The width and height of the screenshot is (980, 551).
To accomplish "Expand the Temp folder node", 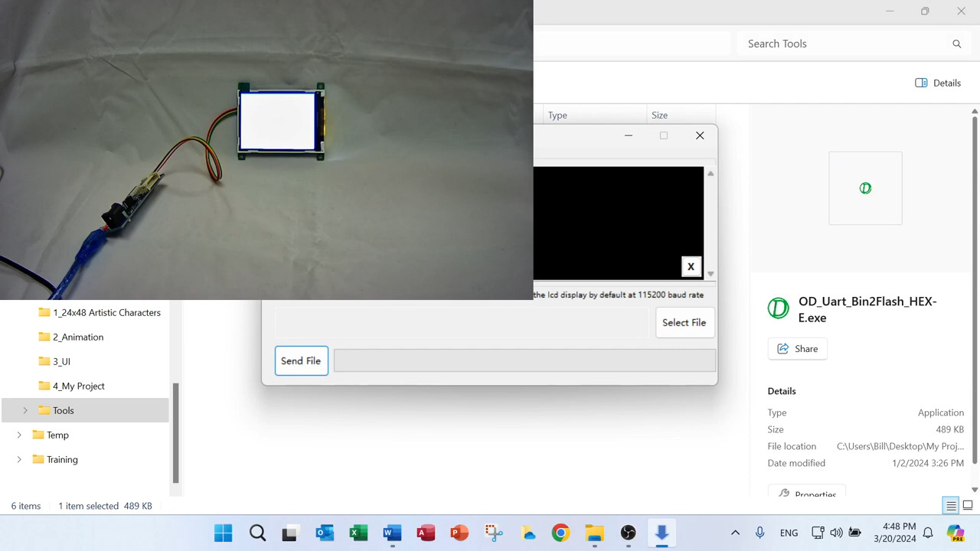I will [19, 435].
